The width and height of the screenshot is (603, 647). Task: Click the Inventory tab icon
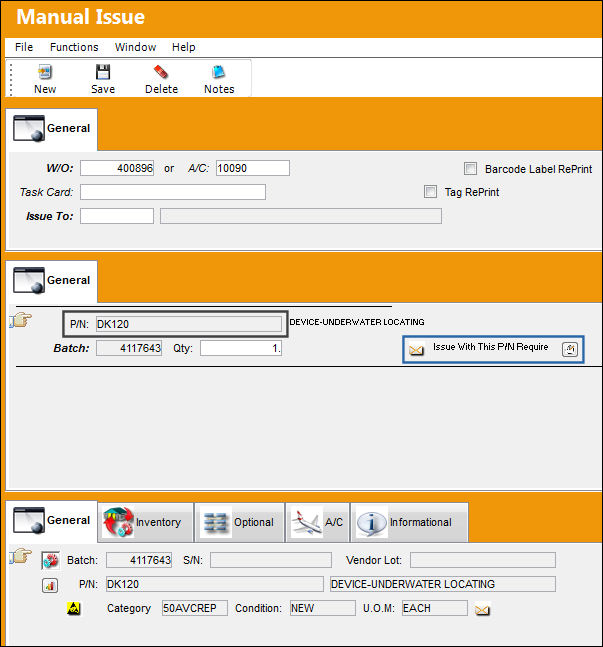pos(118,522)
